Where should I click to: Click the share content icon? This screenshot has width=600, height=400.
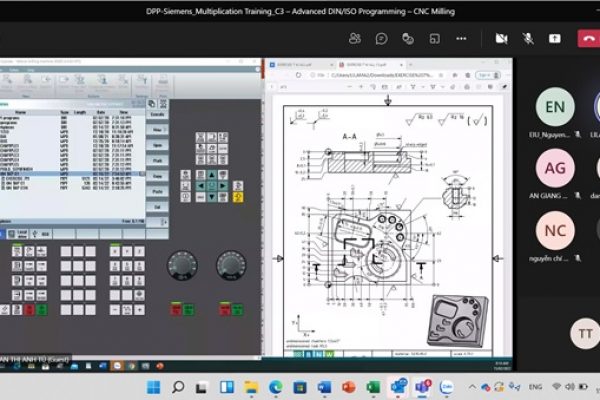click(x=555, y=38)
